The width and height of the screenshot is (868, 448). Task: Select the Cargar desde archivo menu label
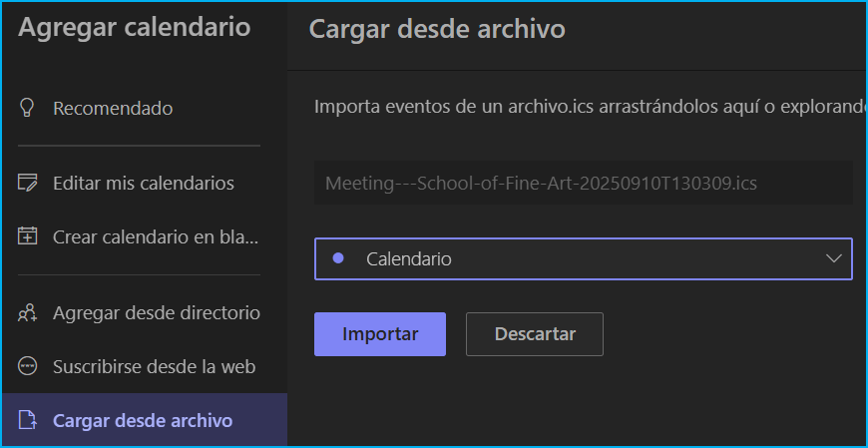(143, 420)
